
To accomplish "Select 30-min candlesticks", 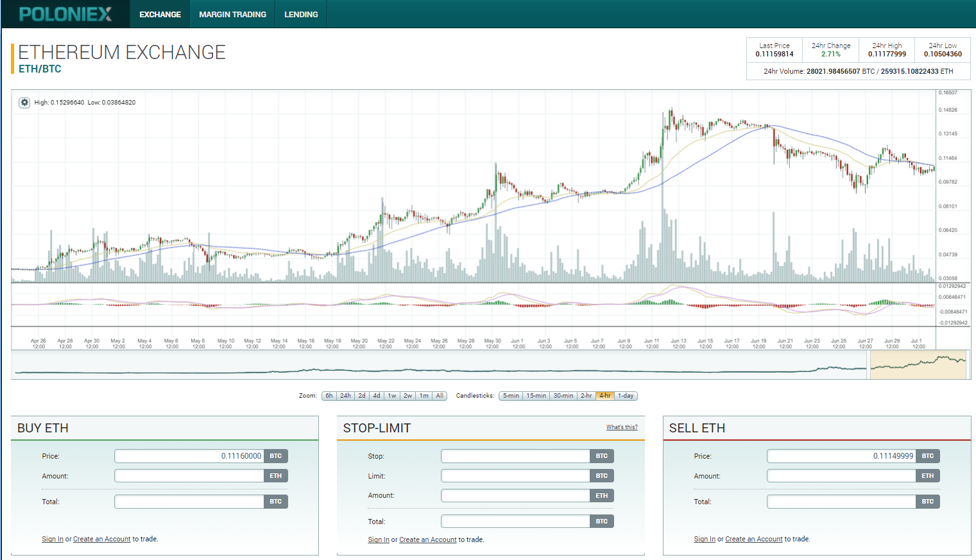I will (x=563, y=396).
